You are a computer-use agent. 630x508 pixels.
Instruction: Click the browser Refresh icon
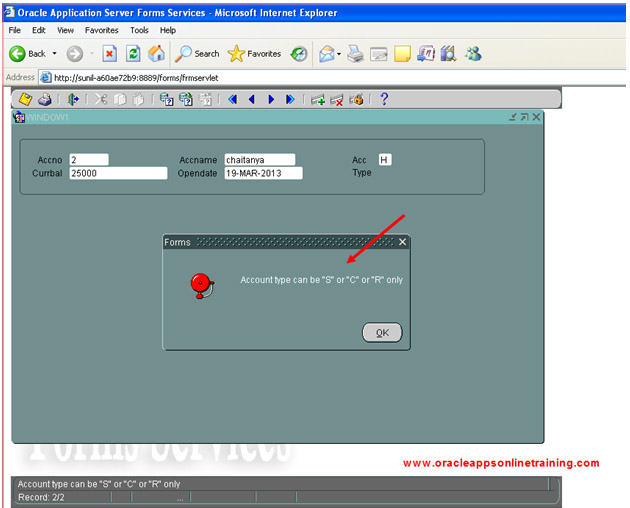133,54
